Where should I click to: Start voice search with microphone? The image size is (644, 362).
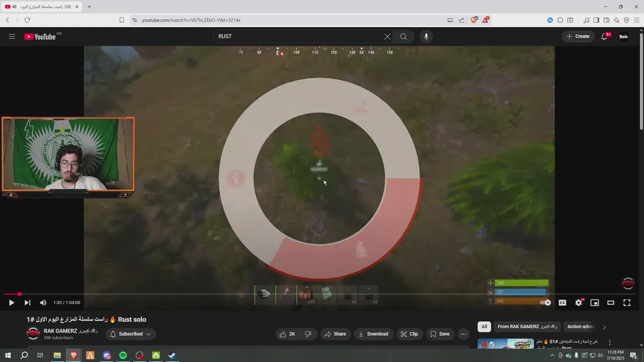tap(426, 36)
